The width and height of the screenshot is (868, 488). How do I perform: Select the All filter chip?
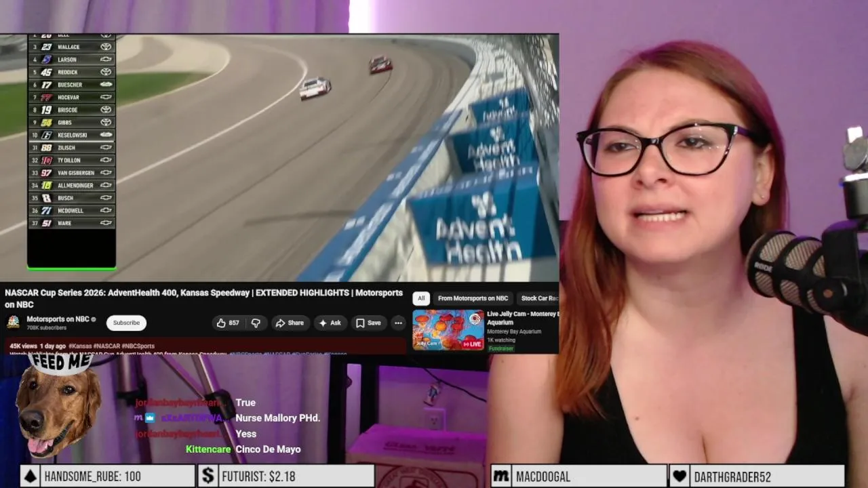coord(421,298)
